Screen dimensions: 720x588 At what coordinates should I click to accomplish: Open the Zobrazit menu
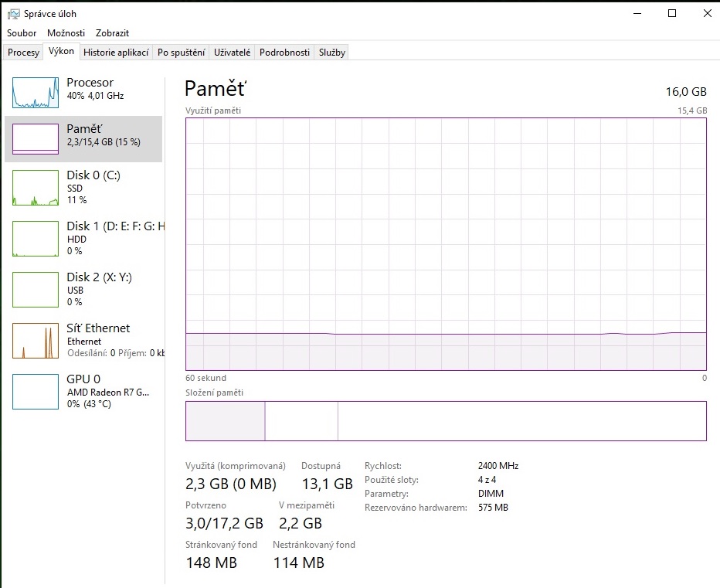112,33
